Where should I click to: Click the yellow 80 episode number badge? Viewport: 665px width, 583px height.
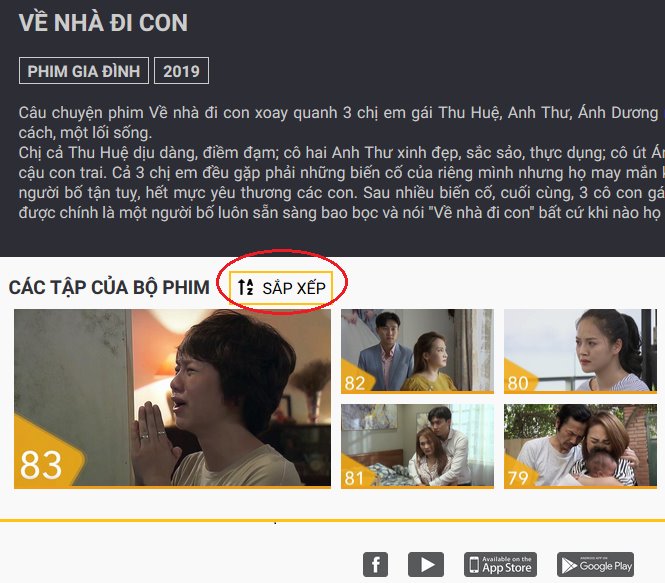click(x=518, y=381)
